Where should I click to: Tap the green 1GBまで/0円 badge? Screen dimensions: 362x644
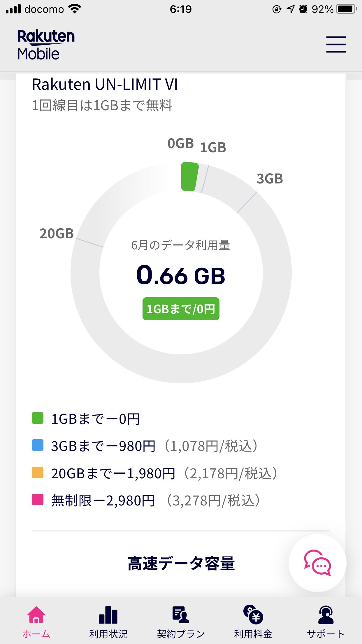tap(181, 309)
